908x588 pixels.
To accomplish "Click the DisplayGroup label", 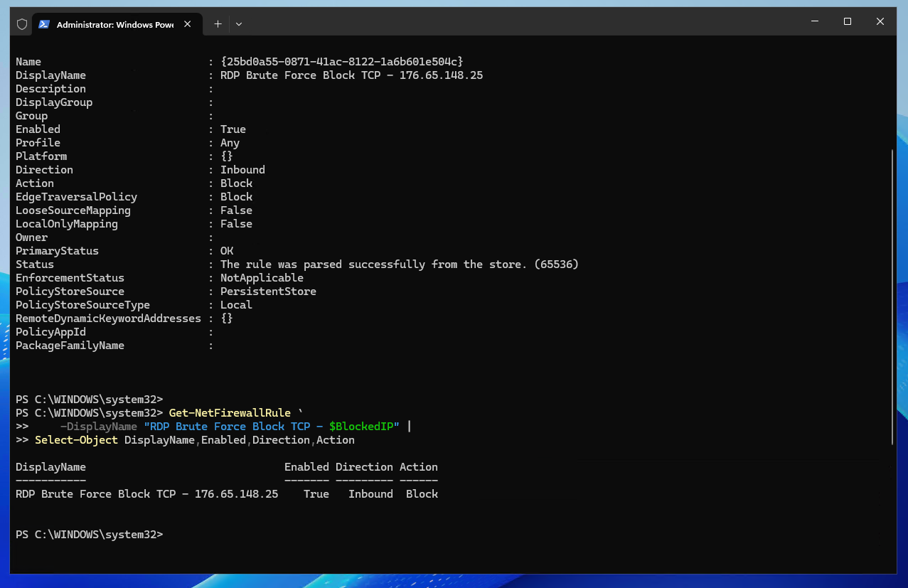I will click(x=54, y=102).
